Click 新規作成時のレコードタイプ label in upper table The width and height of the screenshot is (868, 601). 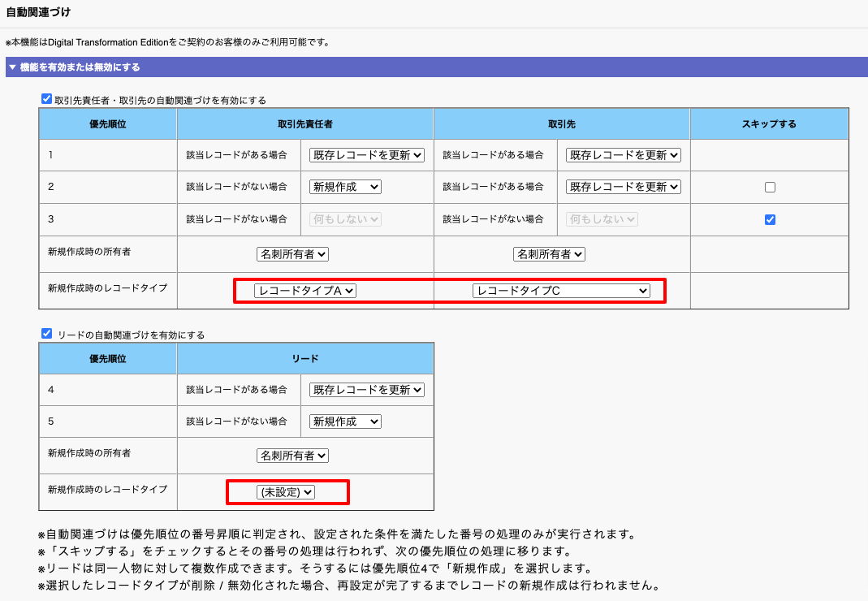tap(107, 288)
